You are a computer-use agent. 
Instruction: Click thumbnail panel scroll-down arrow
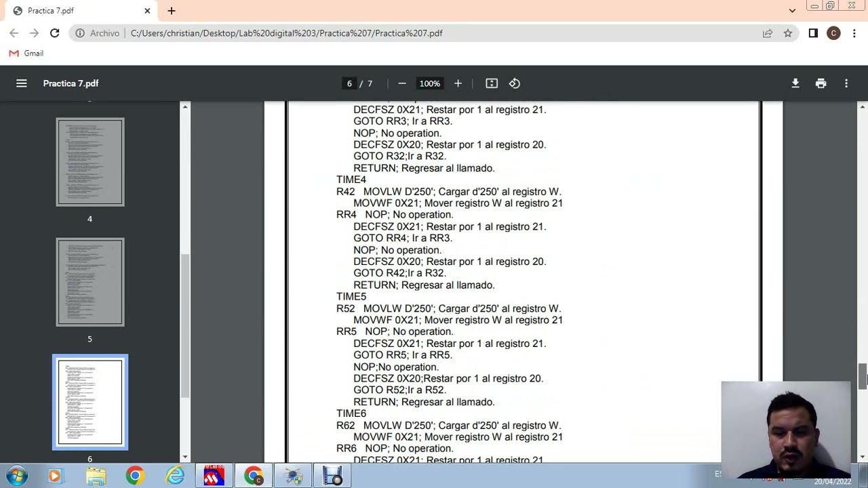pos(184,457)
